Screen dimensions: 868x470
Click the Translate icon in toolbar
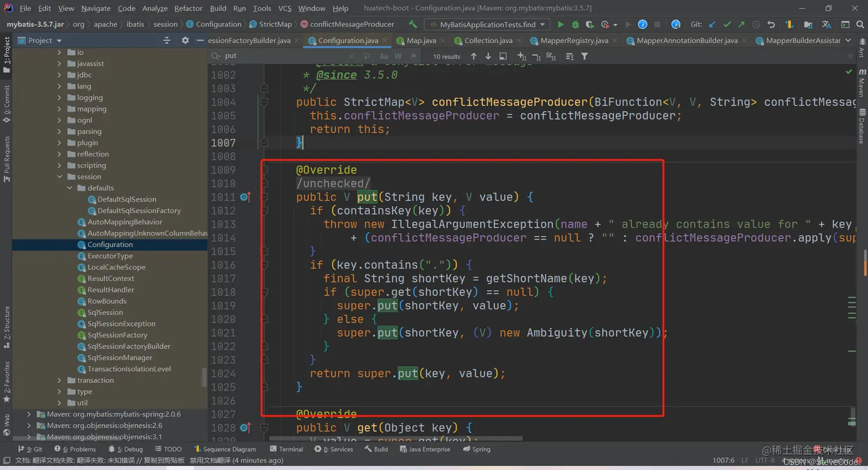pos(827,24)
